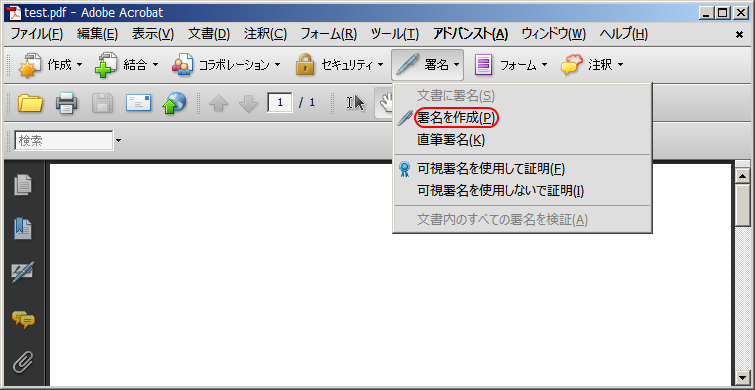Open the フォーム(R) menu
This screenshot has width=755, height=390.
[x=328, y=34]
